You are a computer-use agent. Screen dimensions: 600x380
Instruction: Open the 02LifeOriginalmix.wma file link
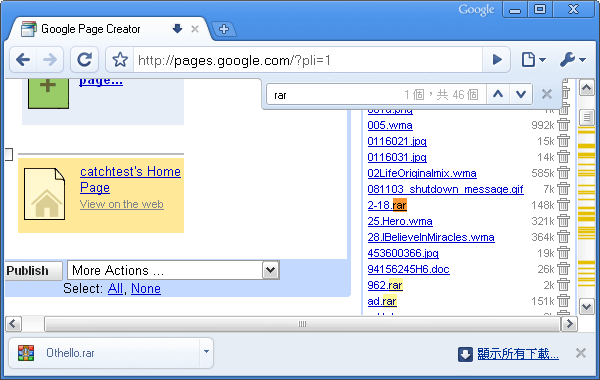[x=422, y=173]
